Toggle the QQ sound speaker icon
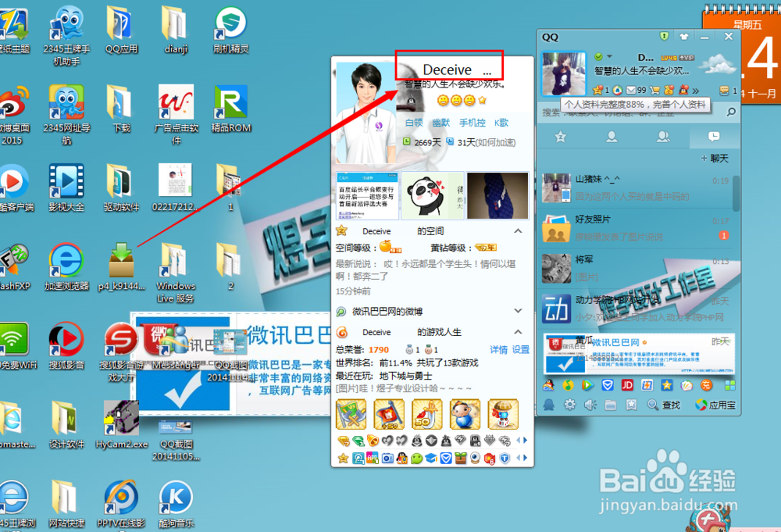The image size is (781, 532). [590, 405]
